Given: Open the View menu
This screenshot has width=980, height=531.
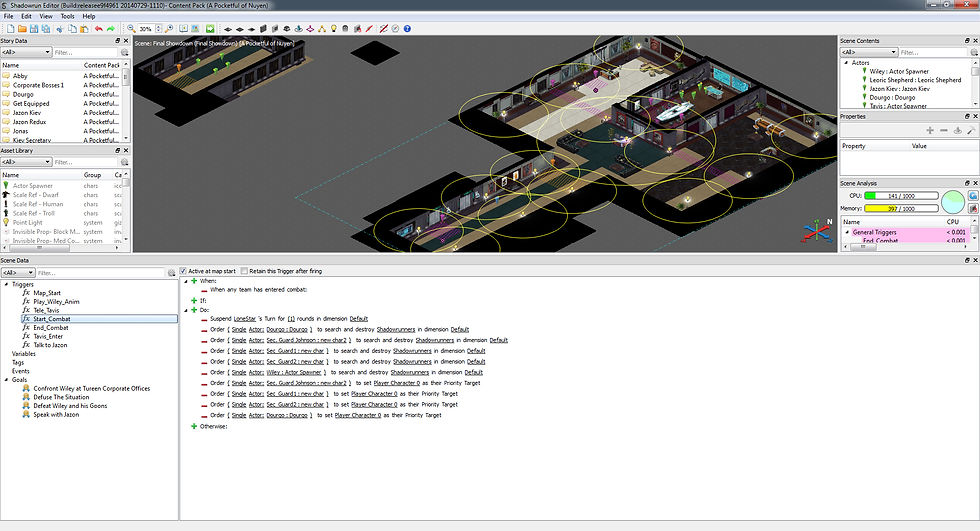Looking at the screenshot, I should pos(46,16).
